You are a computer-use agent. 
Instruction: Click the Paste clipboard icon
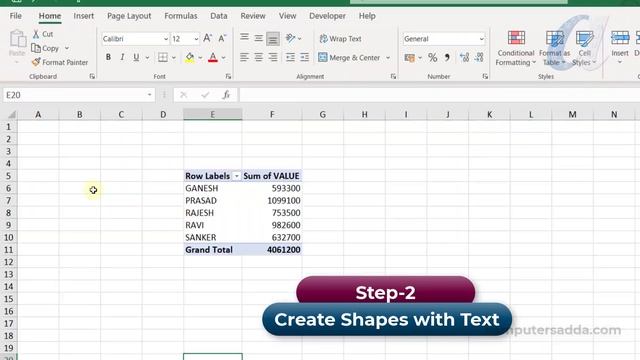(x=17, y=39)
